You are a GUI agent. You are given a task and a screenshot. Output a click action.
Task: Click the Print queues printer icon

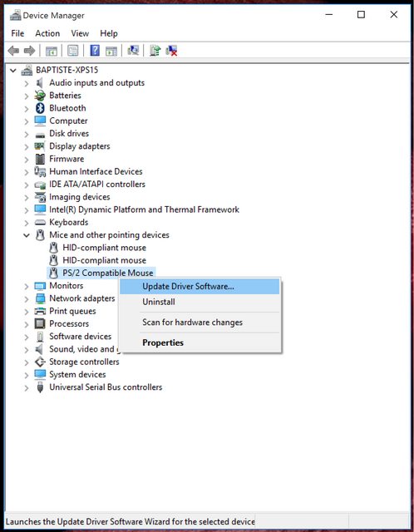40,311
